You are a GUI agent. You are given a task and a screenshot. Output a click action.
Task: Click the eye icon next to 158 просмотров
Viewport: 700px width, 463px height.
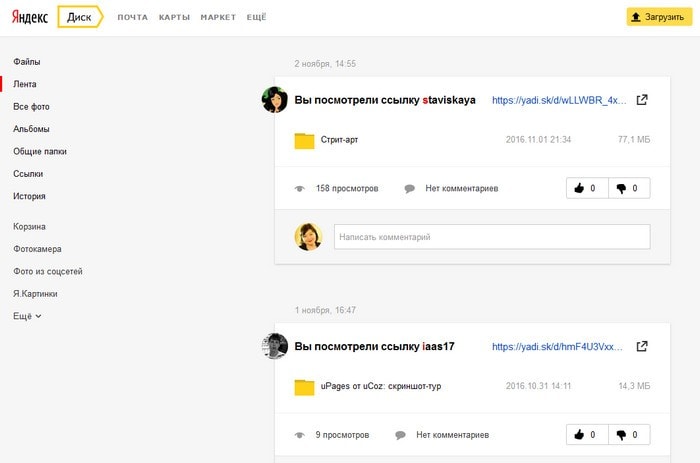300,189
